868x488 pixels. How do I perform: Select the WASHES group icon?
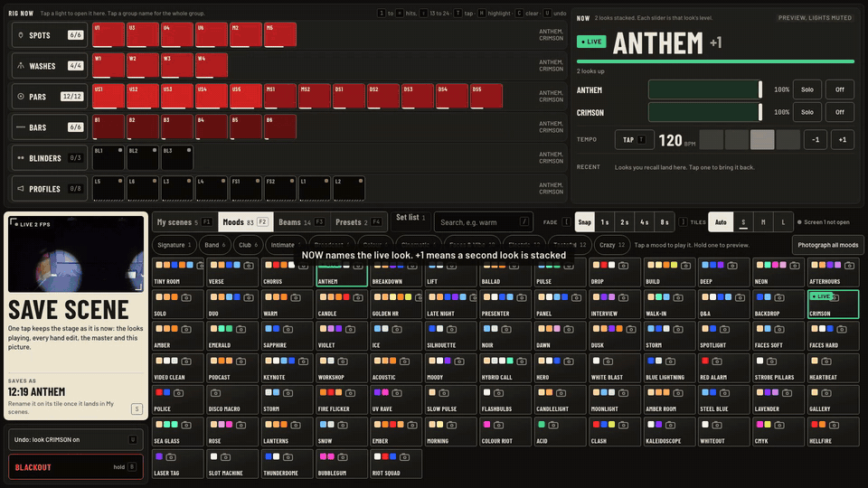click(x=21, y=66)
